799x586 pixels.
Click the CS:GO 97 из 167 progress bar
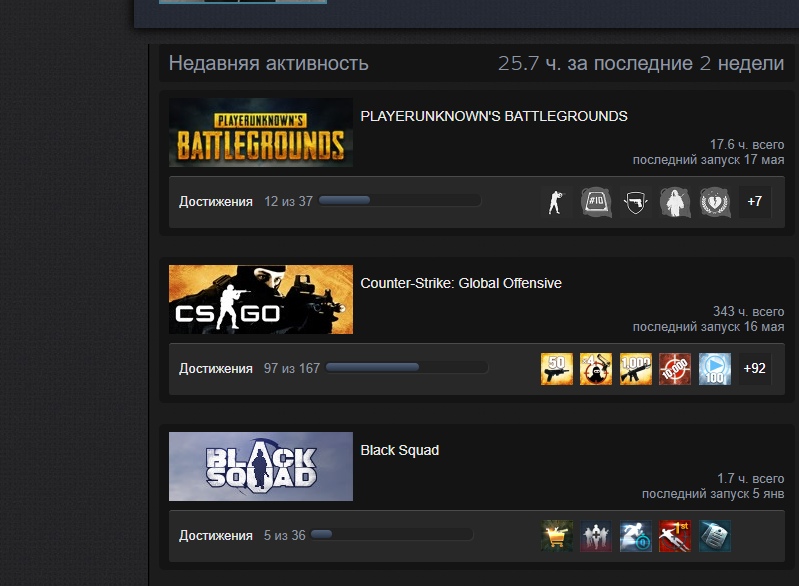407,367
